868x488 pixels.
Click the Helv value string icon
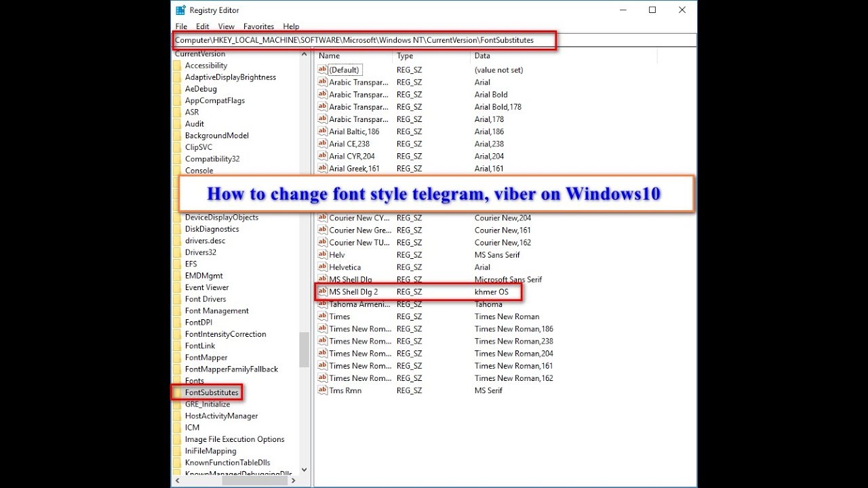323,255
